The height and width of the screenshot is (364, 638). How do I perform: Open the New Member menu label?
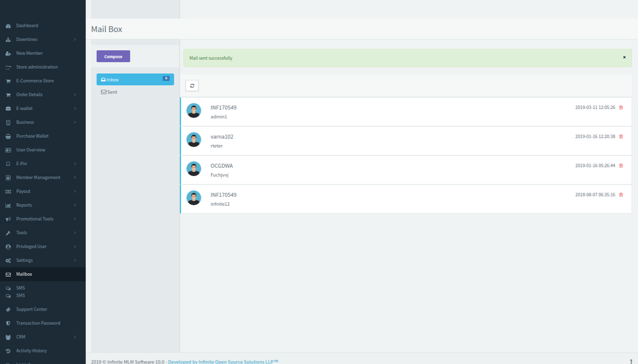pyautogui.click(x=30, y=53)
